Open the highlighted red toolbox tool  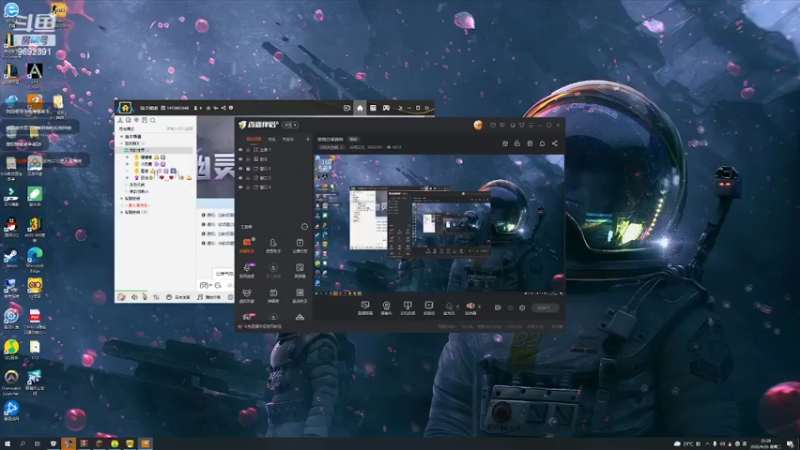[x=247, y=244]
